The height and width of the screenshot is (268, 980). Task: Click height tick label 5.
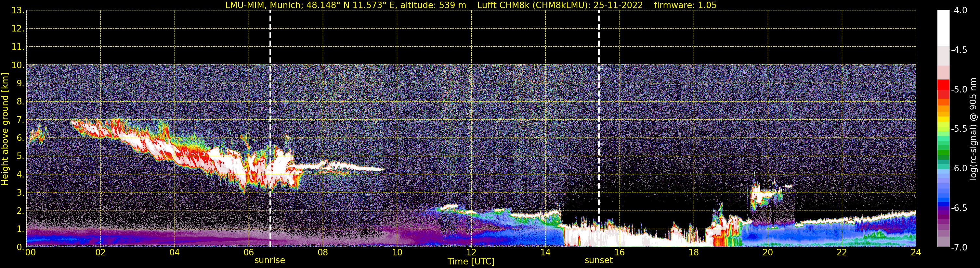point(20,156)
